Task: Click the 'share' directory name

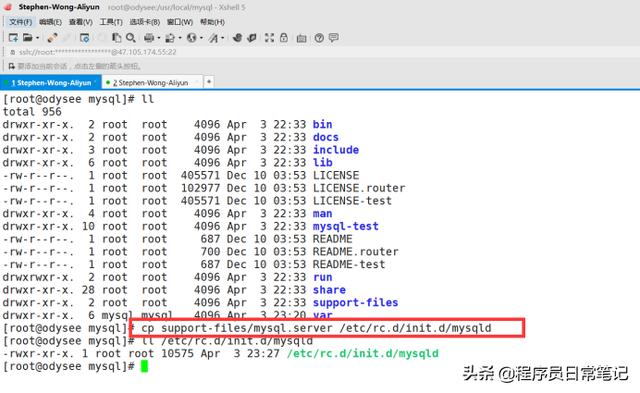Action: click(x=329, y=290)
